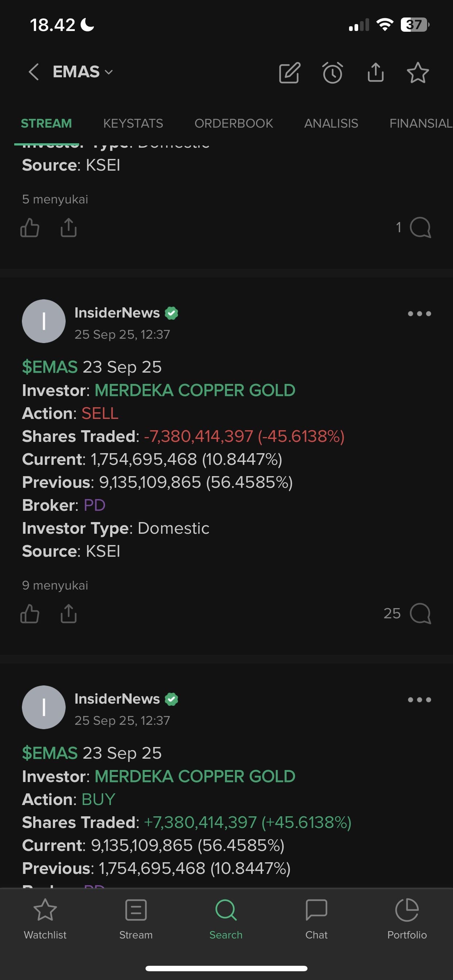Switch to the ORDERBOOK tab
453x980 pixels.
[x=233, y=123]
